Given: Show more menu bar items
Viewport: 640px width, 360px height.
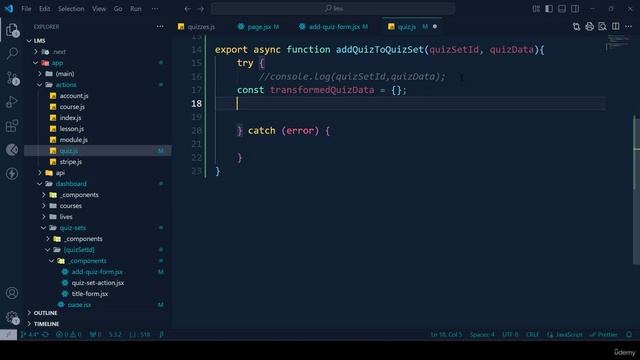Looking at the screenshot, I should [x=155, y=9].
